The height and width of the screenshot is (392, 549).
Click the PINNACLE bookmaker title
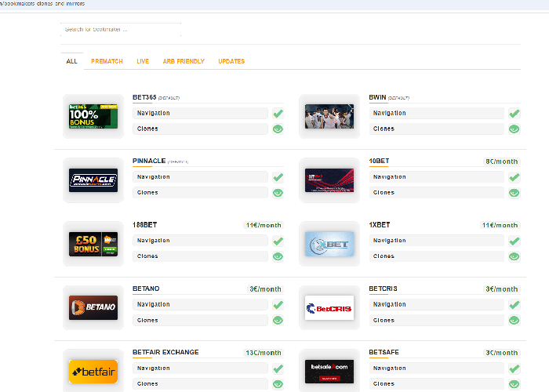coord(149,161)
